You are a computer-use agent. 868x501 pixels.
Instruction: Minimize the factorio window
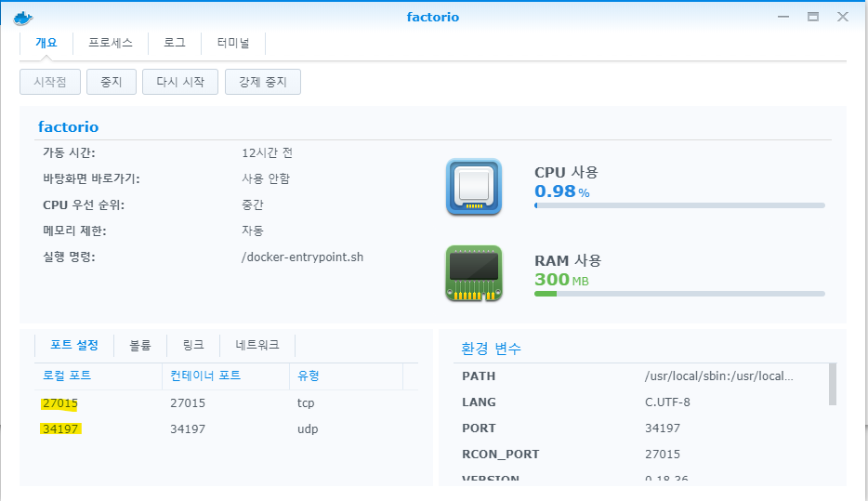pyautogui.click(x=783, y=17)
